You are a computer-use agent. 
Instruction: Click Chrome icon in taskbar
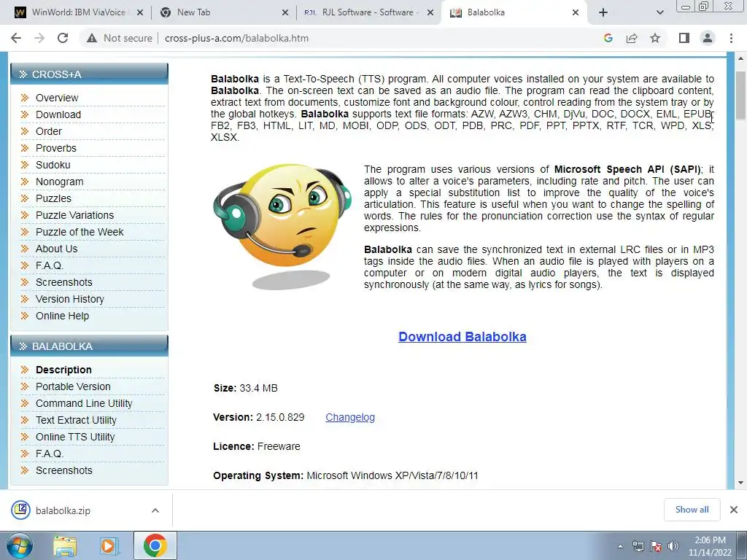pyautogui.click(x=155, y=545)
